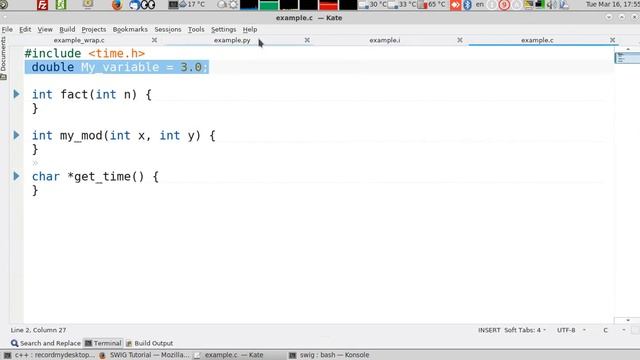The width and height of the screenshot is (640, 360).
Task: Click the Bluetooth tray icon
Action: (467, 5)
